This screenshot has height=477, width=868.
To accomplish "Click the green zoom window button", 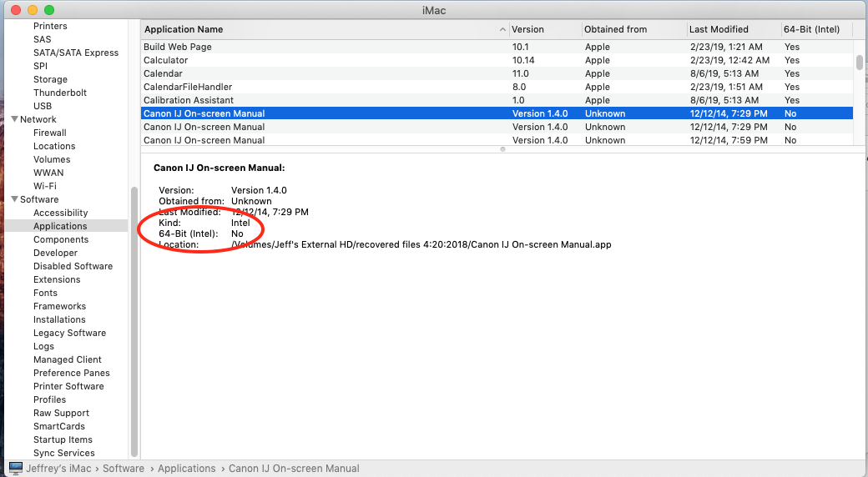I will pos(49,10).
